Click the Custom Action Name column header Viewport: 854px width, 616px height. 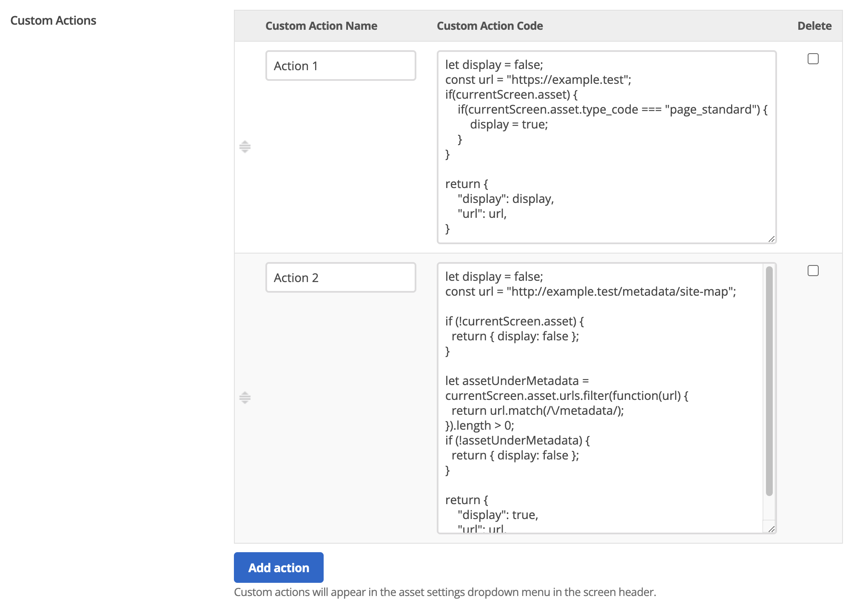321,26
